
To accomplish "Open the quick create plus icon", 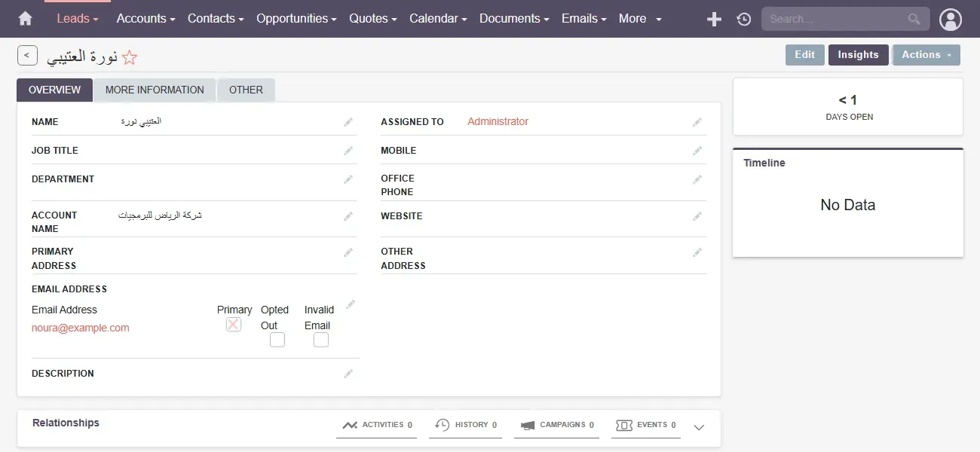I will pyautogui.click(x=714, y=20).
